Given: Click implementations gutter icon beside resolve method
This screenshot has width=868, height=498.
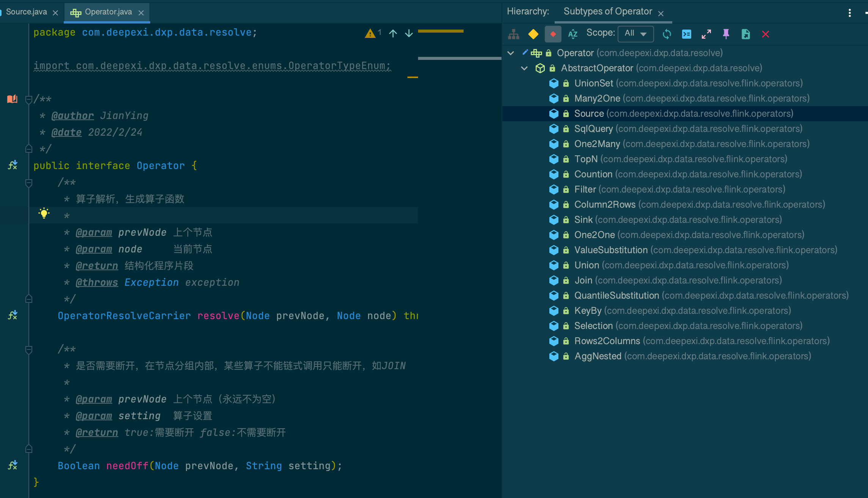Looking at the screenshot, I should pyautogui.click(x=13, y=315).
